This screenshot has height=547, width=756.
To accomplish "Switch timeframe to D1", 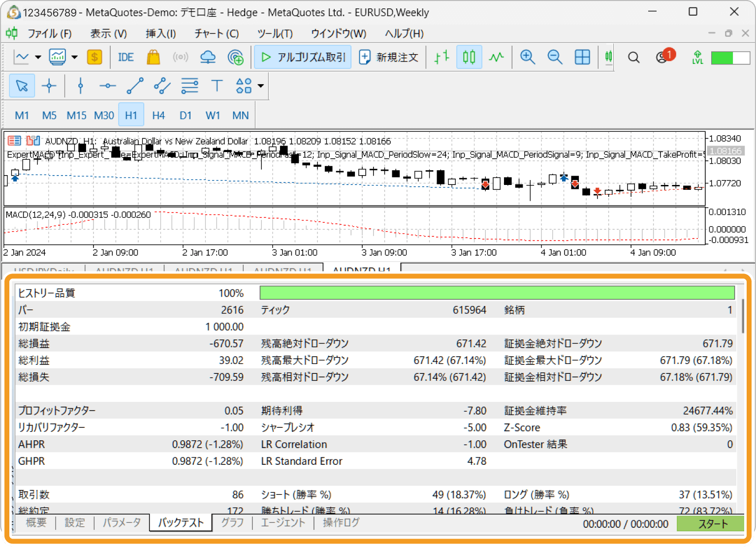I will [186, 116].
